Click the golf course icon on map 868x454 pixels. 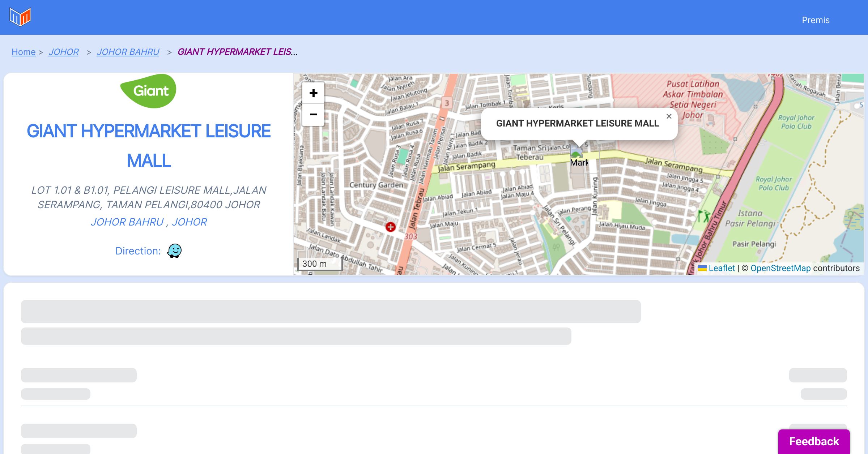pos(703,217)
